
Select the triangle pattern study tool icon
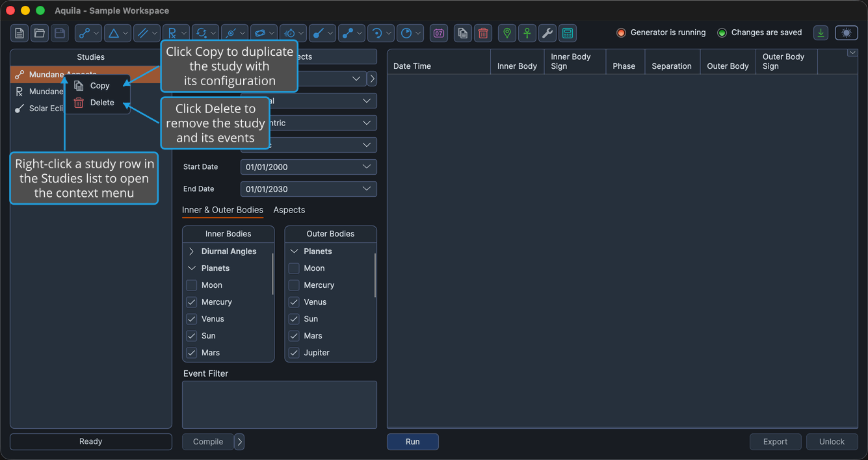point(113,33)
